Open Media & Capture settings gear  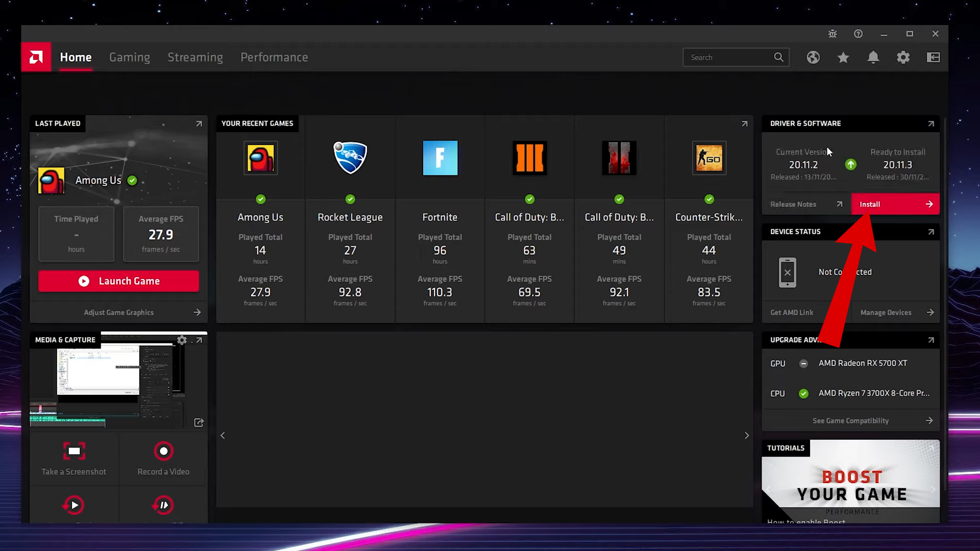tap(182, 340)
